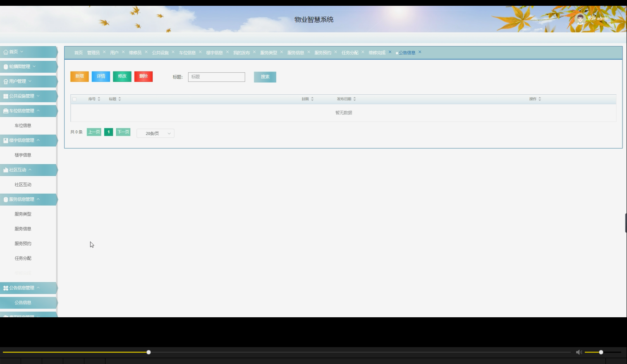The height and width of the screenshot is (364, 627).
Task: Click the 标题 search input field
Action: point(216,77)
